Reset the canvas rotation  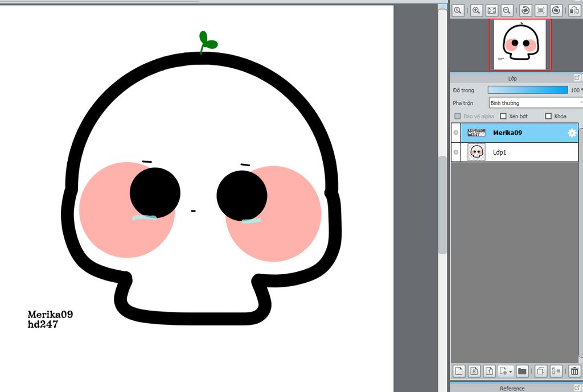[541, 10]
